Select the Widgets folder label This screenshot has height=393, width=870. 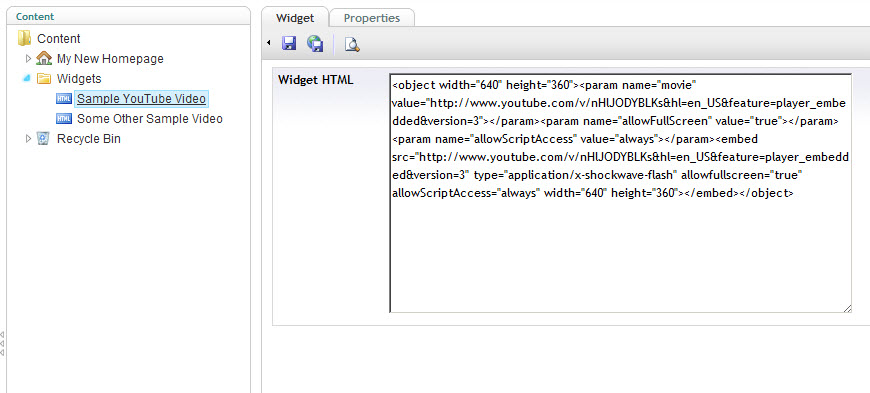coord(79,79)
